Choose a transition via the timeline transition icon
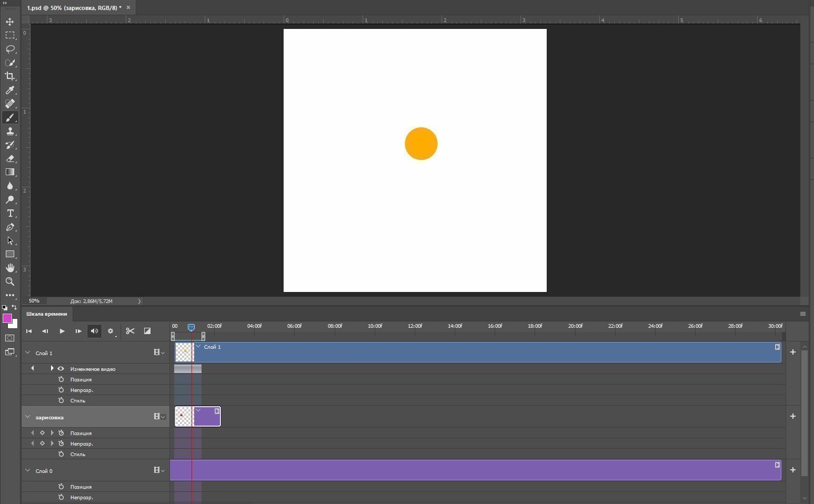The width and height of the screenshot is (814, 504). (147, 331)
